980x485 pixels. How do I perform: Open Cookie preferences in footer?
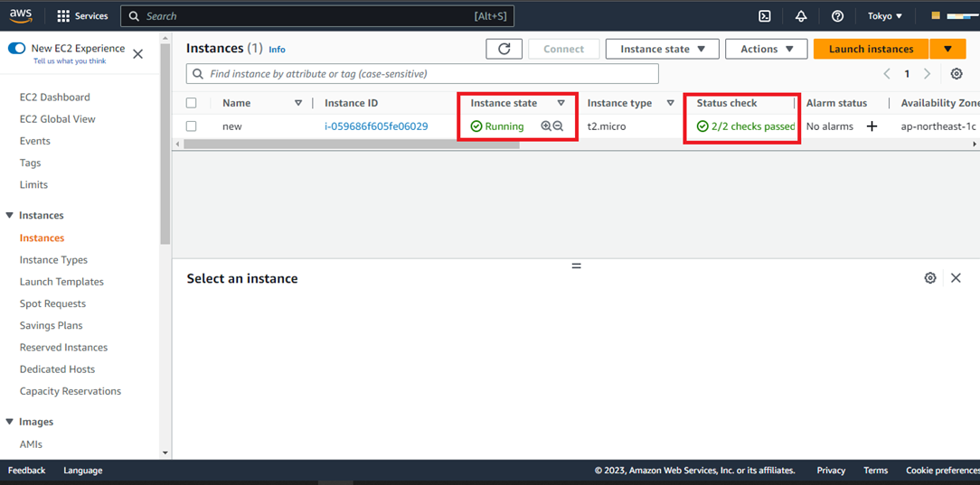(x=943, y=470)
